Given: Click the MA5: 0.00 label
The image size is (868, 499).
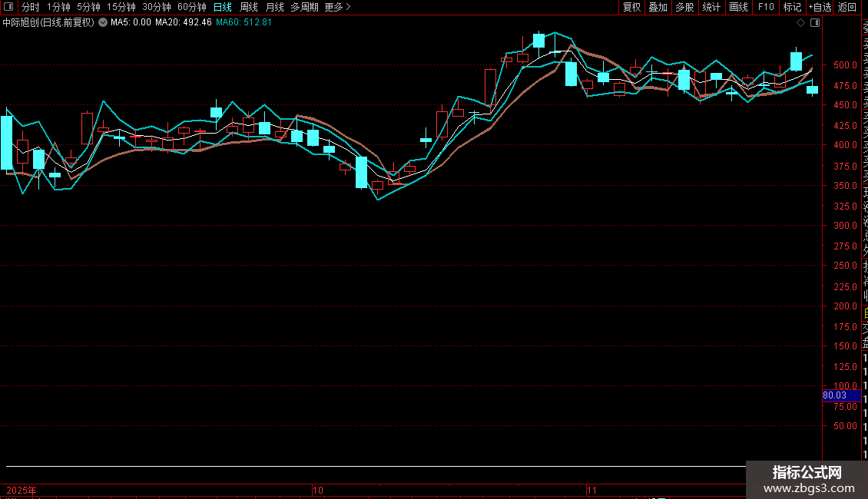Looking at the screenshot, I should click(x=131, y=23).
